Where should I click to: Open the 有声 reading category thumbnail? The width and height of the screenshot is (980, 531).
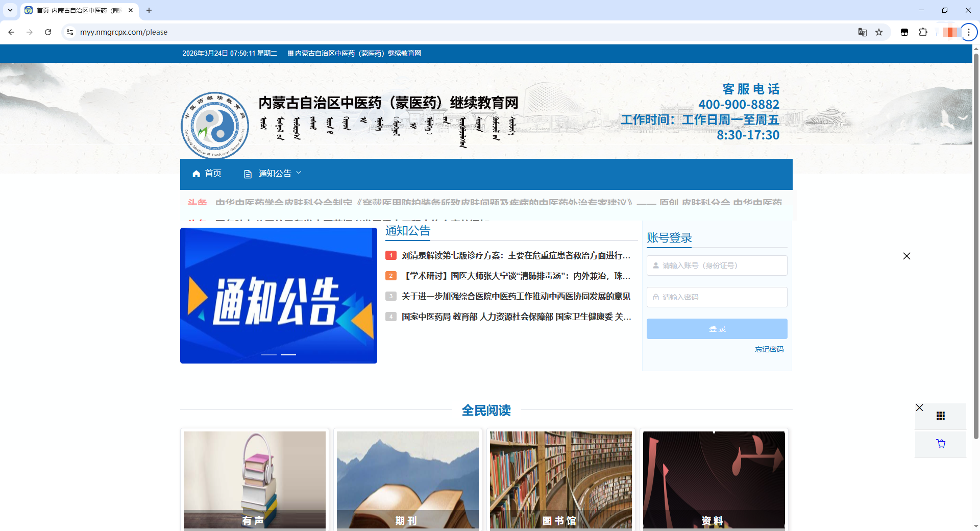click(x=255, y=480)
